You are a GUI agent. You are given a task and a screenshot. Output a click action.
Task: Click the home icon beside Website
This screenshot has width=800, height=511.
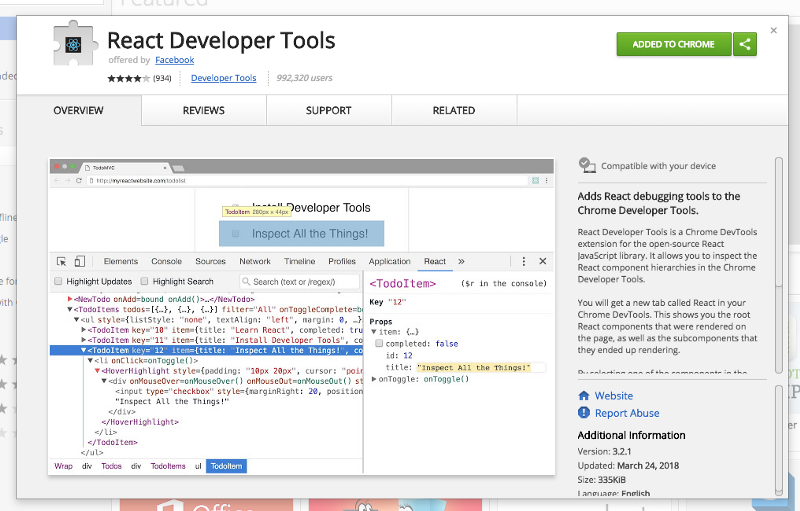point(584,396)
